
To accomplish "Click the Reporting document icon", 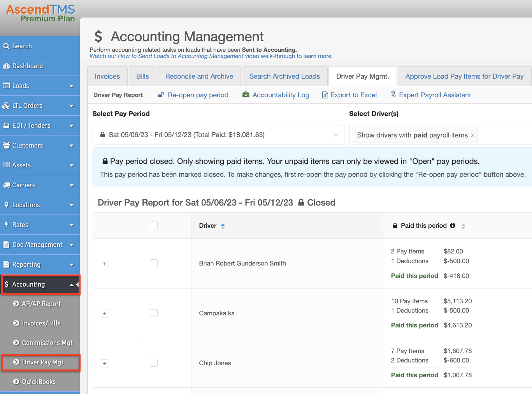I will coord(6,264).
